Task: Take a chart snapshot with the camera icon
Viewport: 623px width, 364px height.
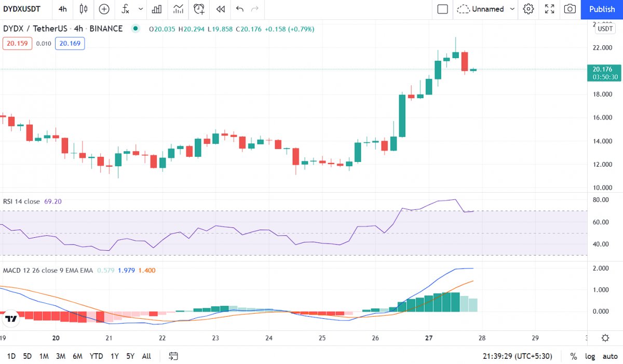Action: tap(570, 9)
